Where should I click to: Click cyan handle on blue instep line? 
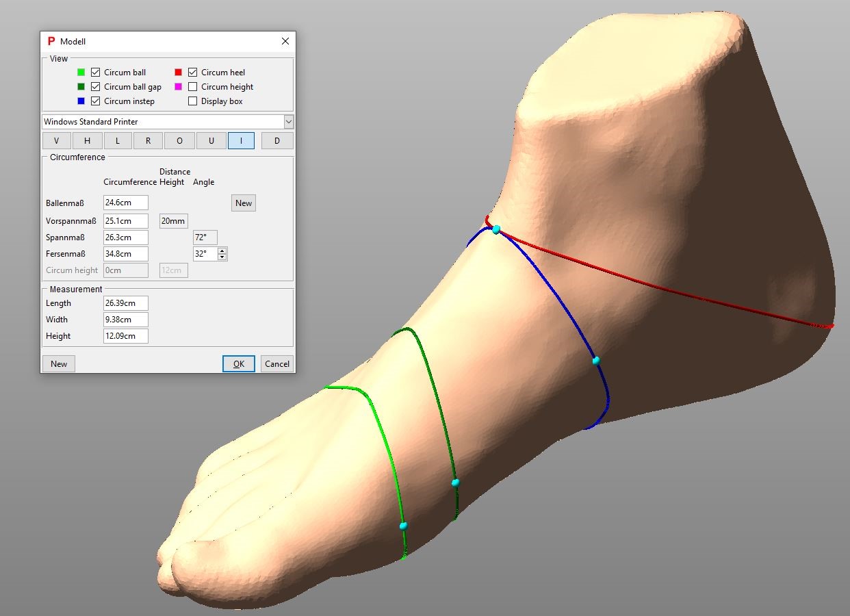(596, 361)
